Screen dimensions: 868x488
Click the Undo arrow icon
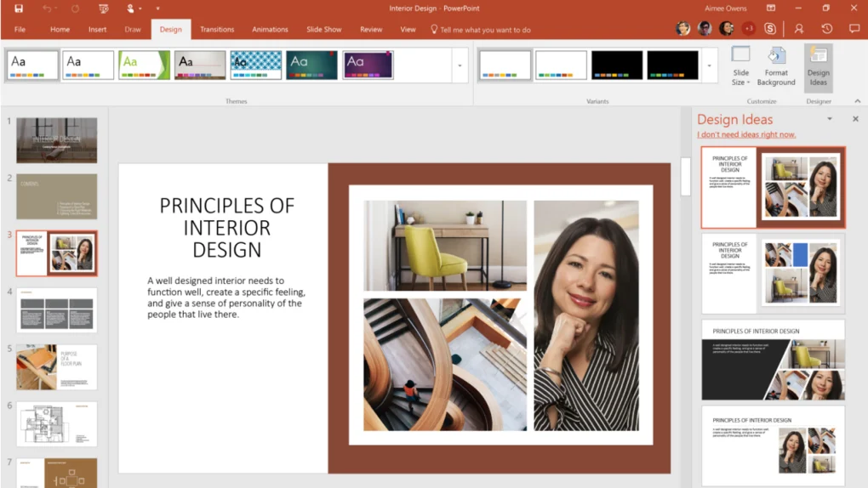(48, 9)
